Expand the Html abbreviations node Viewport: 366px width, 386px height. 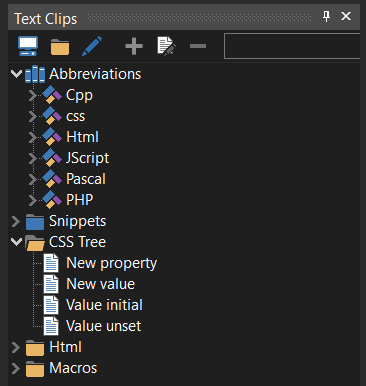[32, 137]
